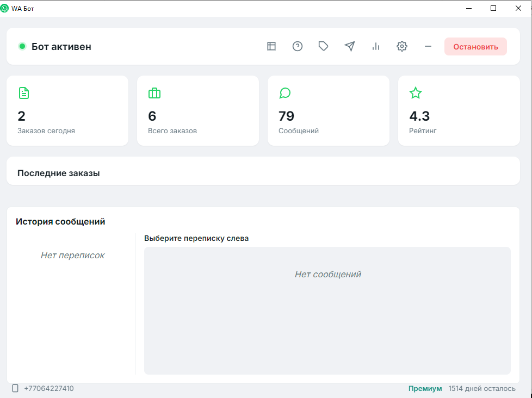532x398 pixels.
Task: Click the phone icon in status bar
Action: pyautogui.click(x=15, y=388)
